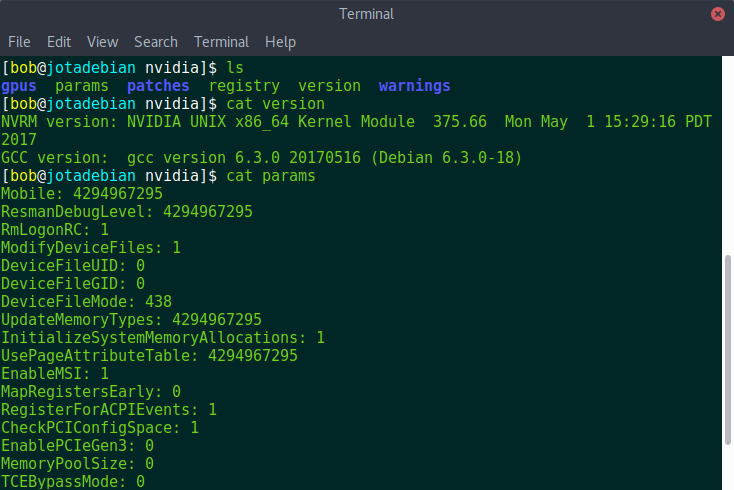Click the 'cat params' command text

(x=271, y=176)
